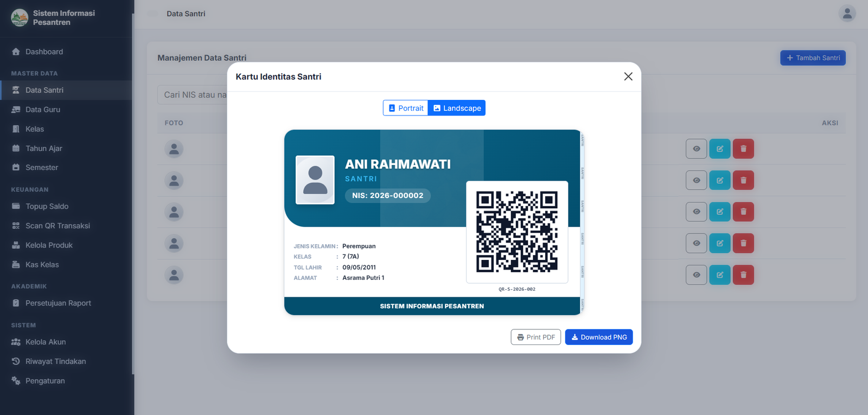Viewport: 868px width, 415px height.
Task: Click the Cari NIS search field
Action: point(193,94)
